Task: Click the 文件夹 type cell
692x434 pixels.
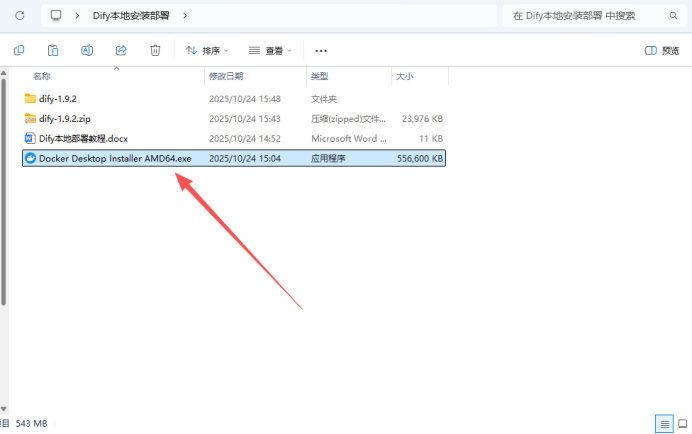Action: 324,99
